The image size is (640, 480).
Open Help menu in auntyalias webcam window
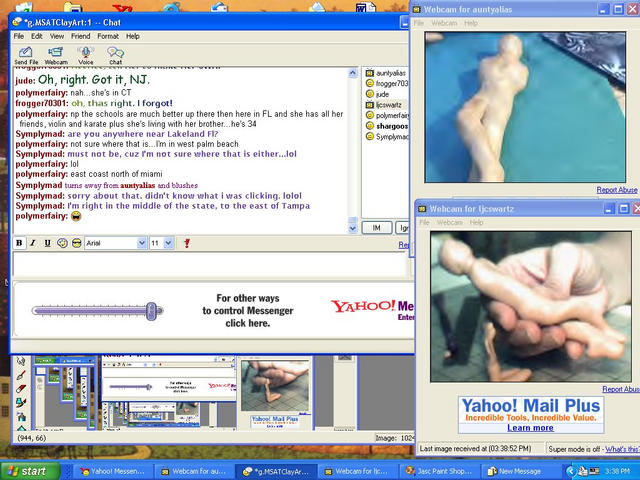click(471, 23)
